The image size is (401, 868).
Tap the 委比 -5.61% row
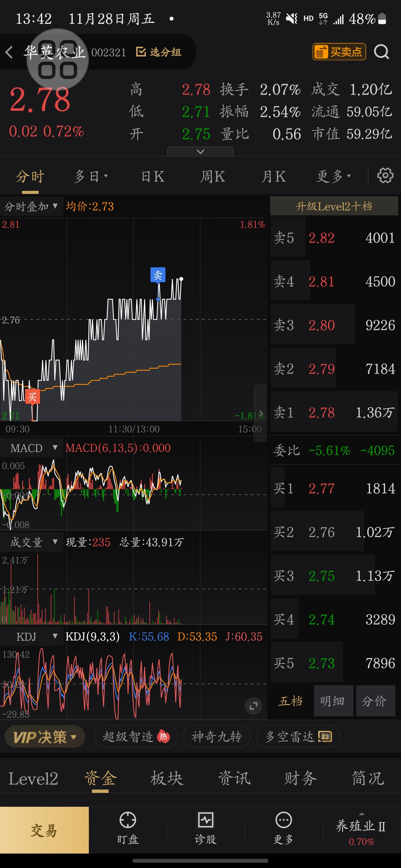334,450
